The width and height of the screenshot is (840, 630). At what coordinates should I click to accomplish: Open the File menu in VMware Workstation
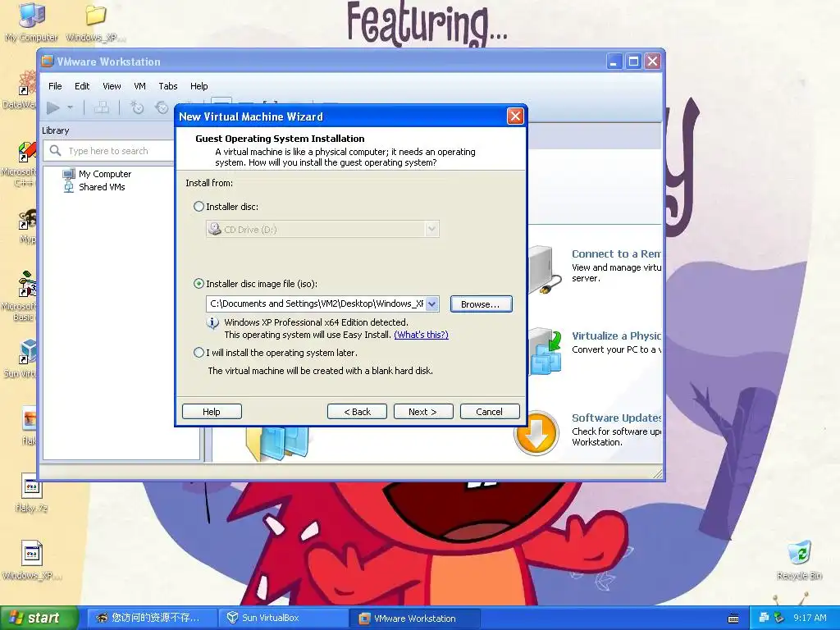point(55,86)
